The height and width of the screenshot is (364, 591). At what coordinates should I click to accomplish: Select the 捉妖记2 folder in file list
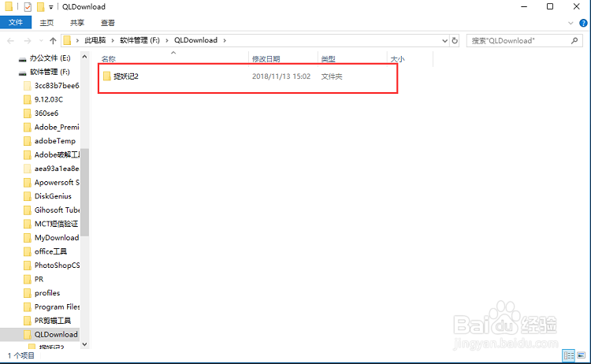click(126, 76)
